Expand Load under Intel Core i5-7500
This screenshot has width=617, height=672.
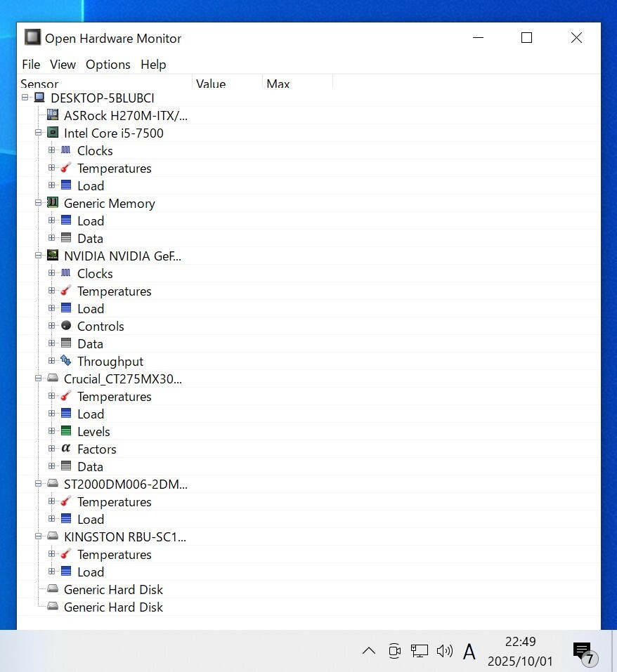coord(51,185)
